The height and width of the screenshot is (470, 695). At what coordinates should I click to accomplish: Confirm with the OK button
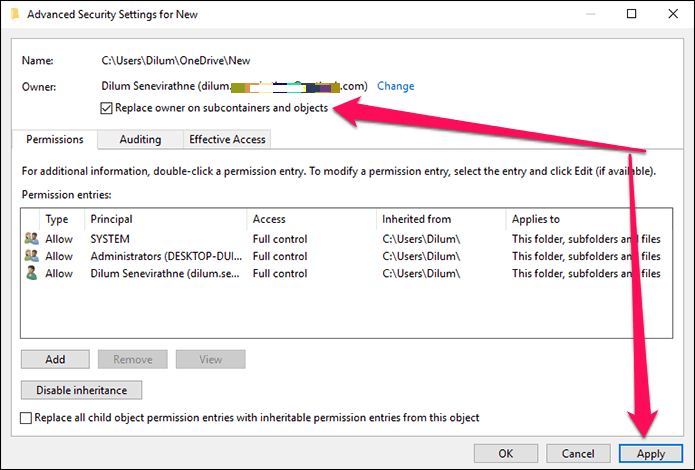coord(506,454)
